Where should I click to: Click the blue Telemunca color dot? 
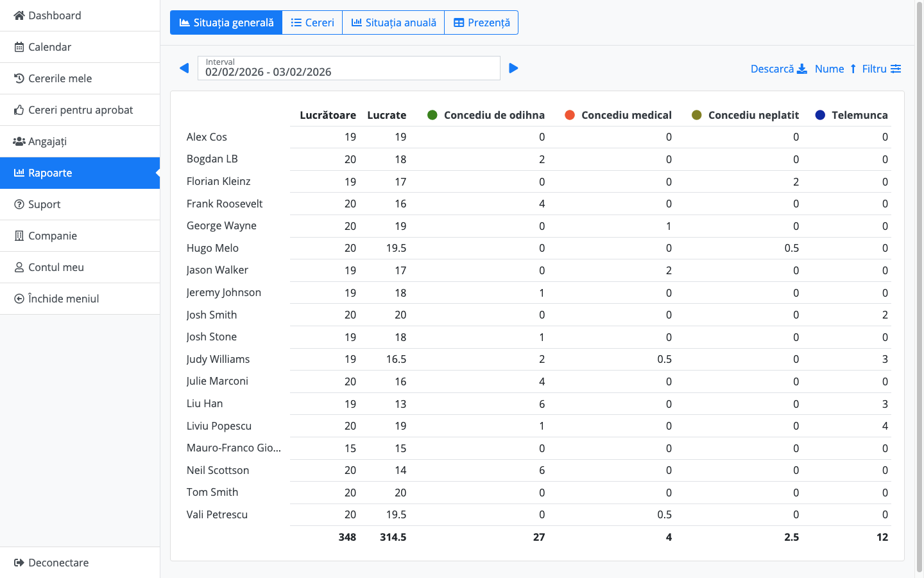tap(820, 115)
